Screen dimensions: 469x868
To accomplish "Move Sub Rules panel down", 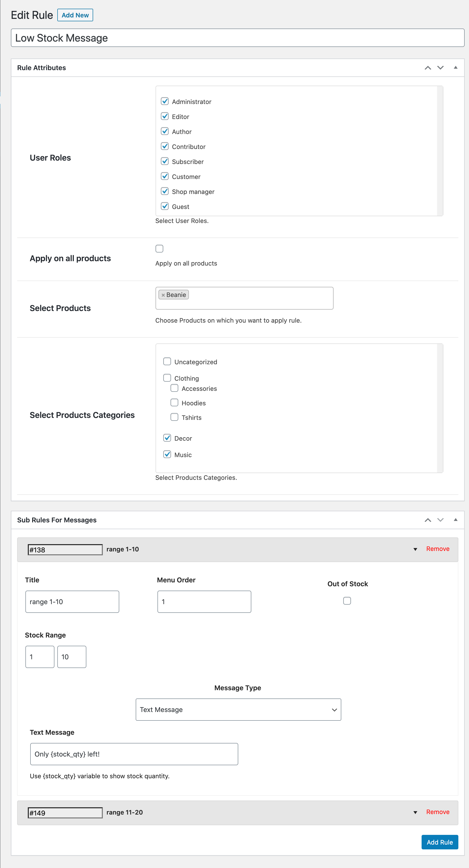I will point(440,520).
